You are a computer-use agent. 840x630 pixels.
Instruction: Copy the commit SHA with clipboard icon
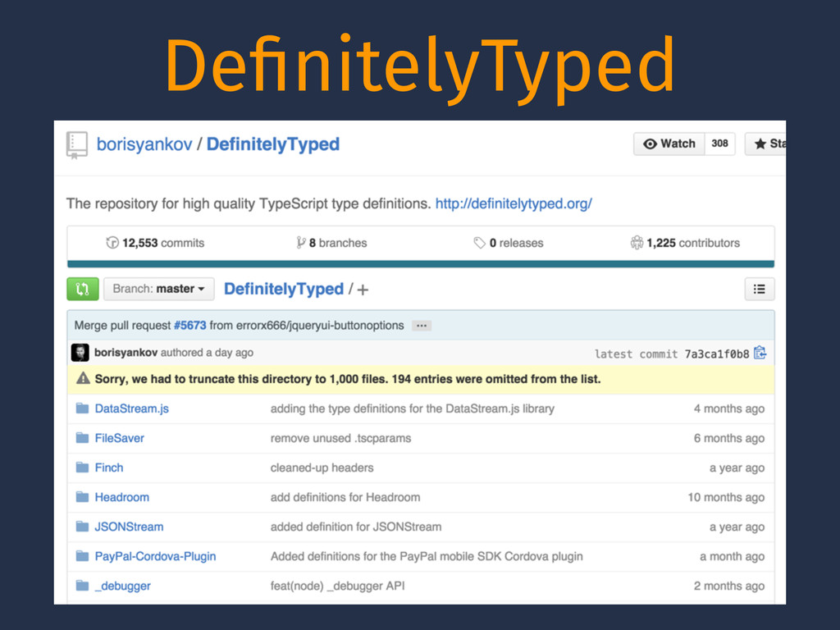[x=760, y=353]
